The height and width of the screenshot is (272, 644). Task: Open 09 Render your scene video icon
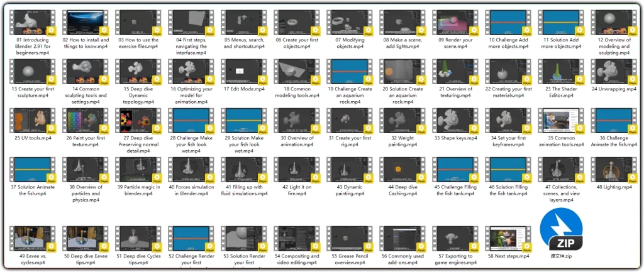(455, 23)
